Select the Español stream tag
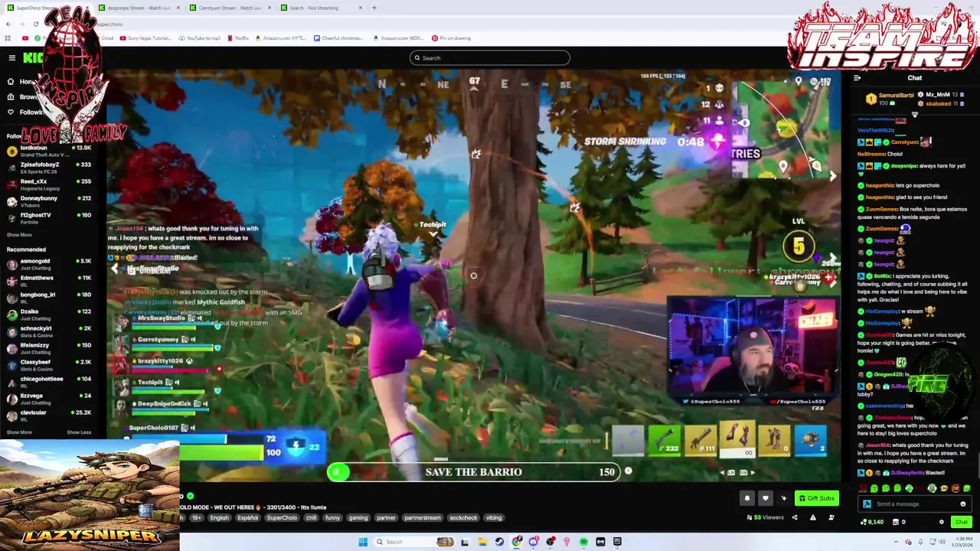 [x=247, y=518]
